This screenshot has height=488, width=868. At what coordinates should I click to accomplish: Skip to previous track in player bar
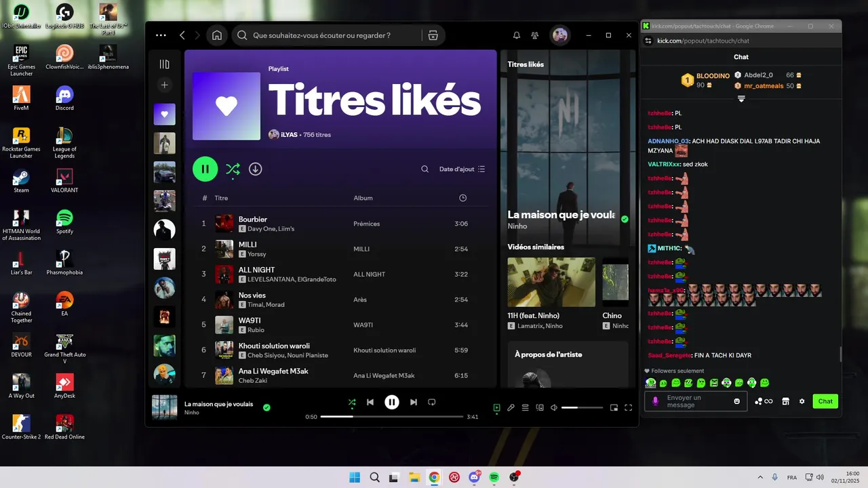pyautogui.click(x=370, y=402)
